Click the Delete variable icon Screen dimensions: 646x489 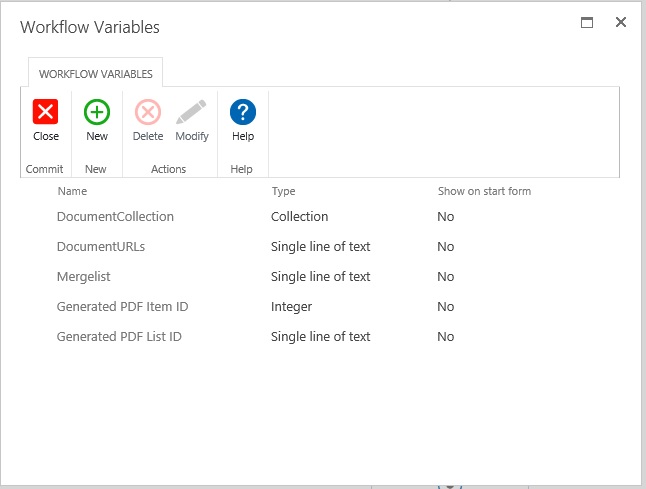click(148, 112)
